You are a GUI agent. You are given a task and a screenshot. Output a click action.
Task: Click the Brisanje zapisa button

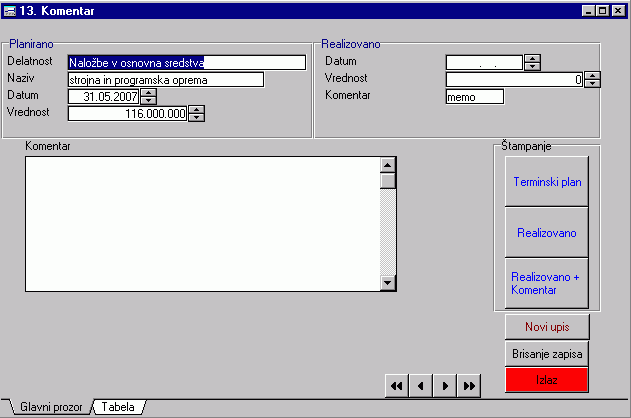(547, 354)
